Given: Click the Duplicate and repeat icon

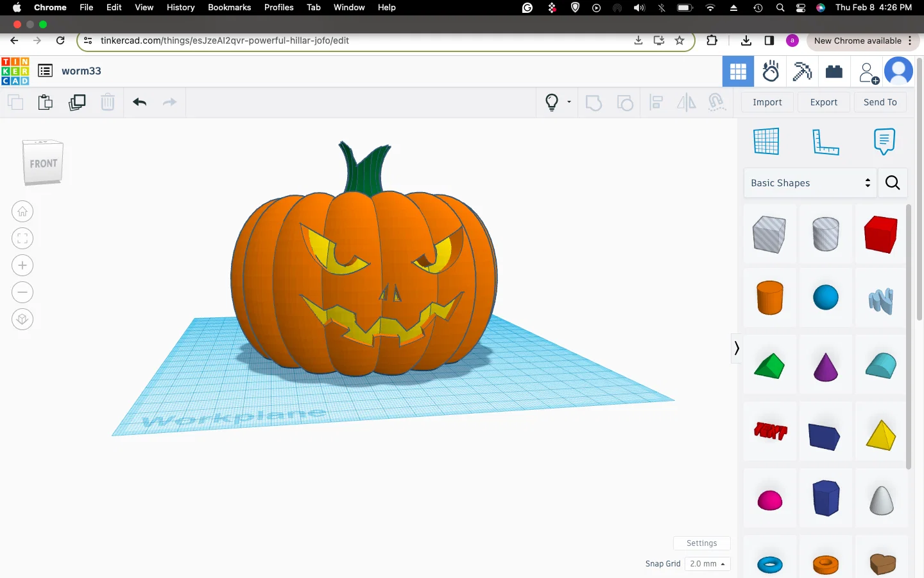Looking at the screenshot, I should pyautogui.click(x=77, y=102).
